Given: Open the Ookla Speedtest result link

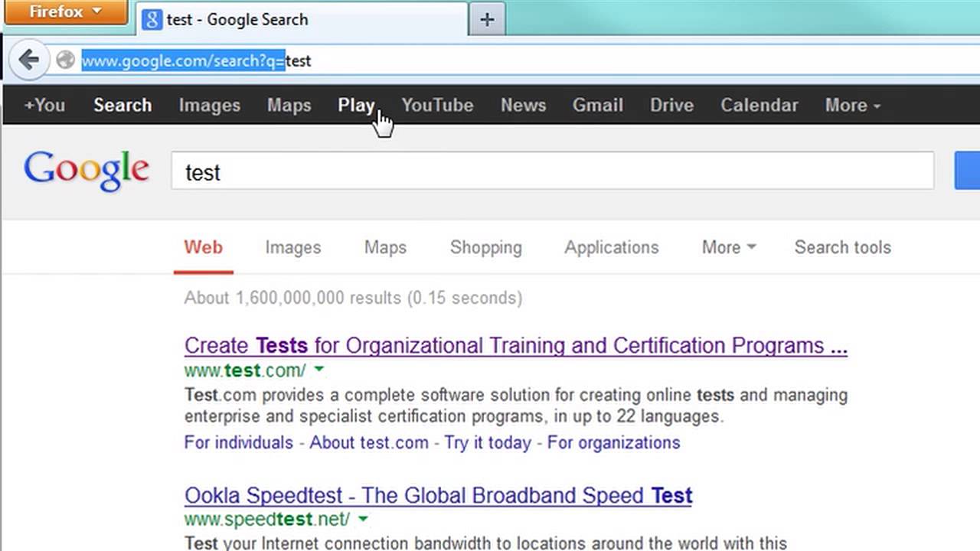Looking at the screenshot, I should point(438,495).
